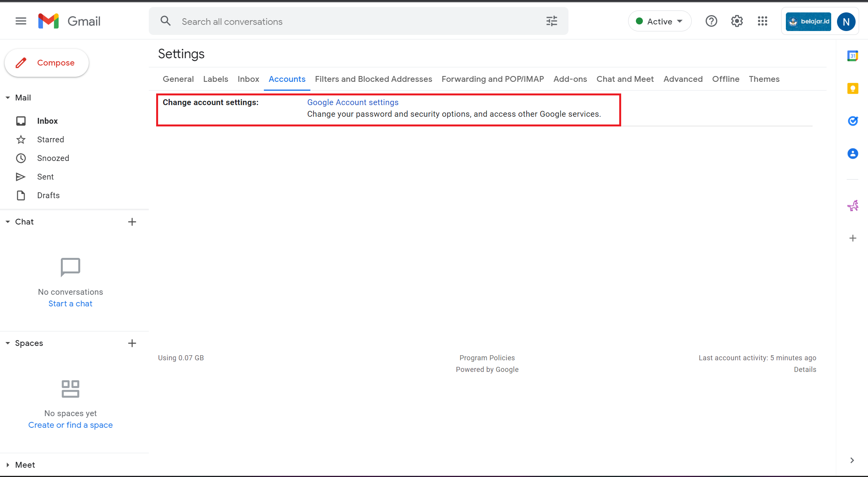Click the search magnifier icon

(x=165, y=21)
